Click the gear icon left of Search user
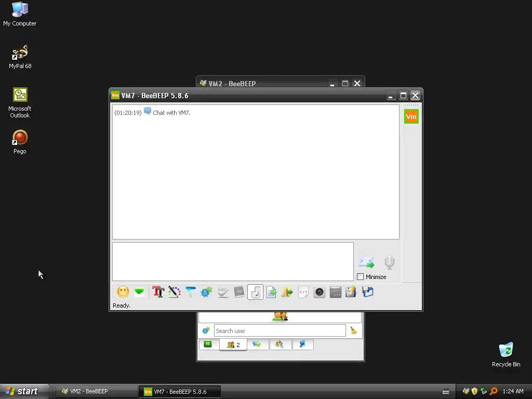Image resolution: width=532 pixels, height=399 pixels. click(206, 330)
